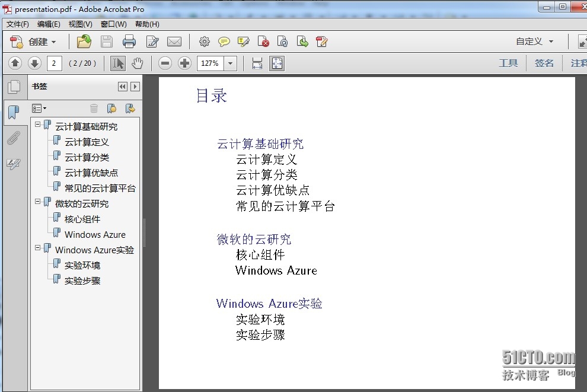Delete selected bookmark trash icon
The width and height of the screenshot is (587, 392).
click(94, 109)
